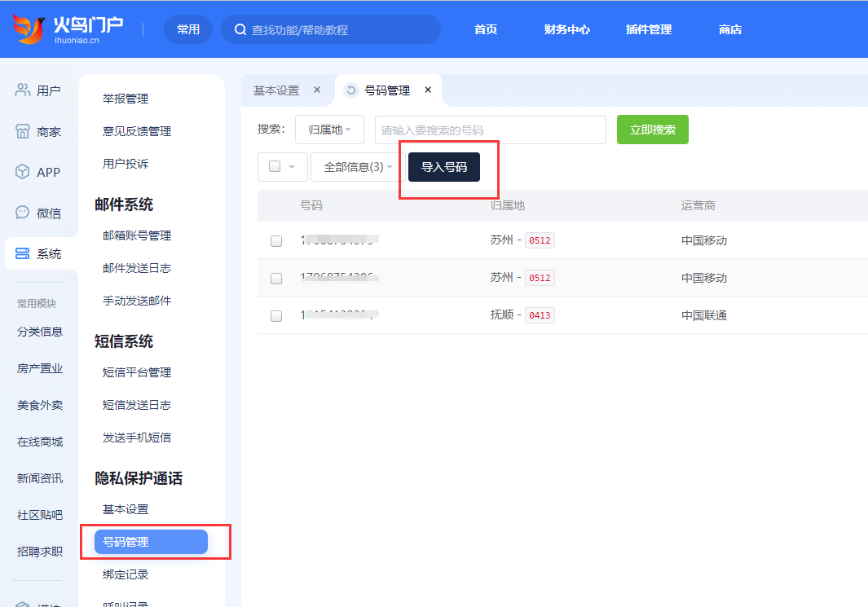Select 号码管理 in the submenu
868x607 pixels.
coord(151,542)
